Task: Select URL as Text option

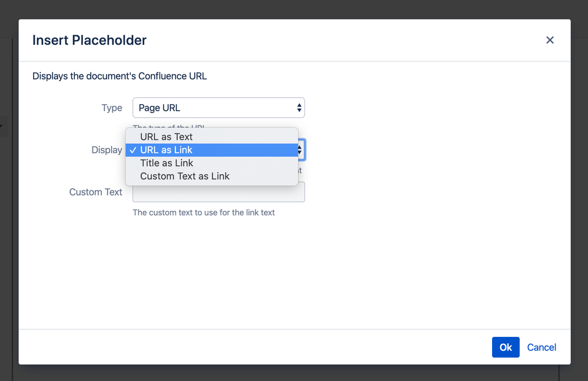Action: pos(212,137)
